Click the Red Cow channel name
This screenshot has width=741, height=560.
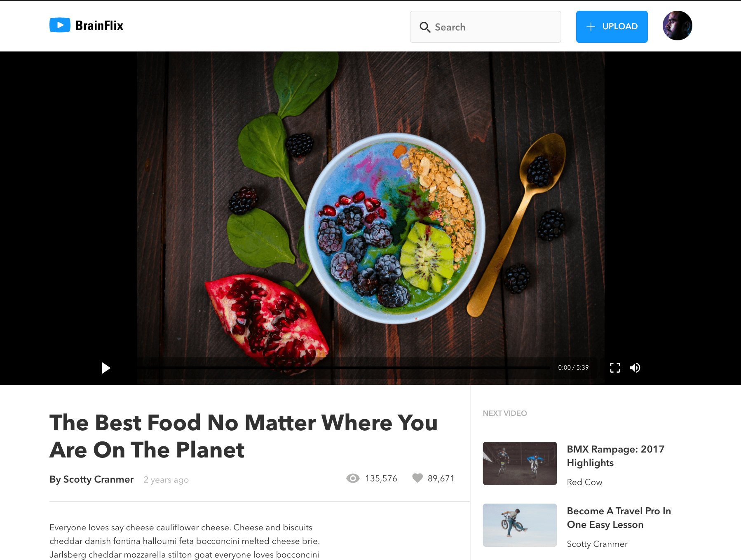pos(584,482)
